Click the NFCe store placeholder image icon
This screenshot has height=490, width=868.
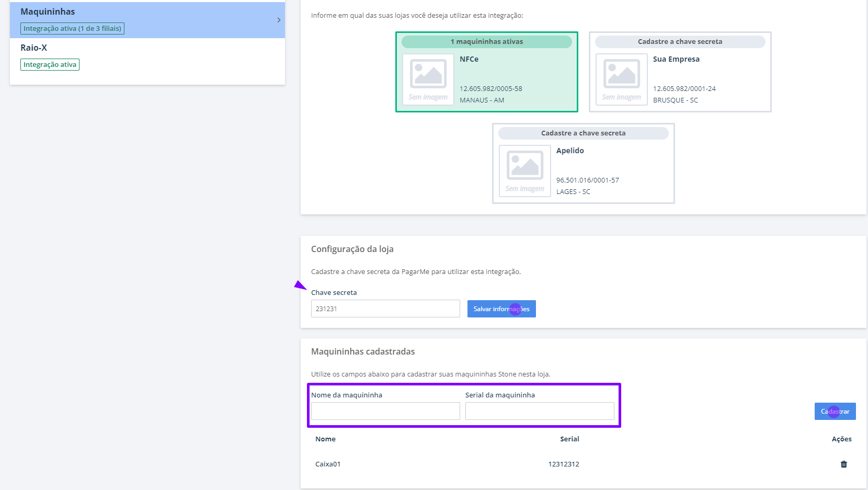[428, 79]
